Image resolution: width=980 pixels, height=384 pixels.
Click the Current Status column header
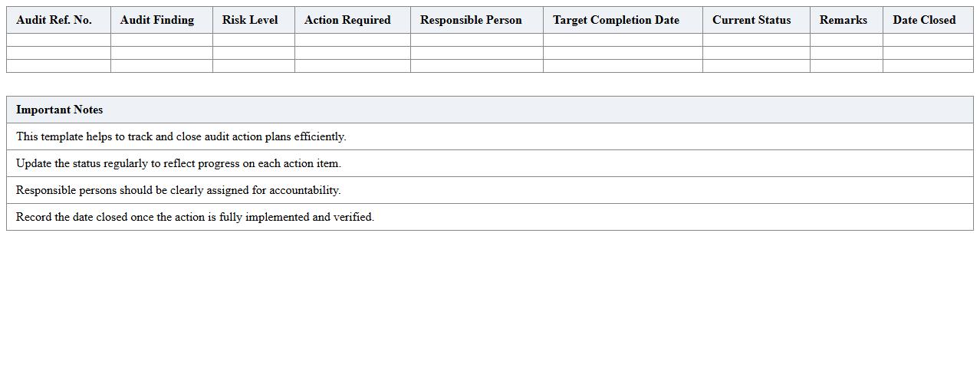click(x=751, y=20)
